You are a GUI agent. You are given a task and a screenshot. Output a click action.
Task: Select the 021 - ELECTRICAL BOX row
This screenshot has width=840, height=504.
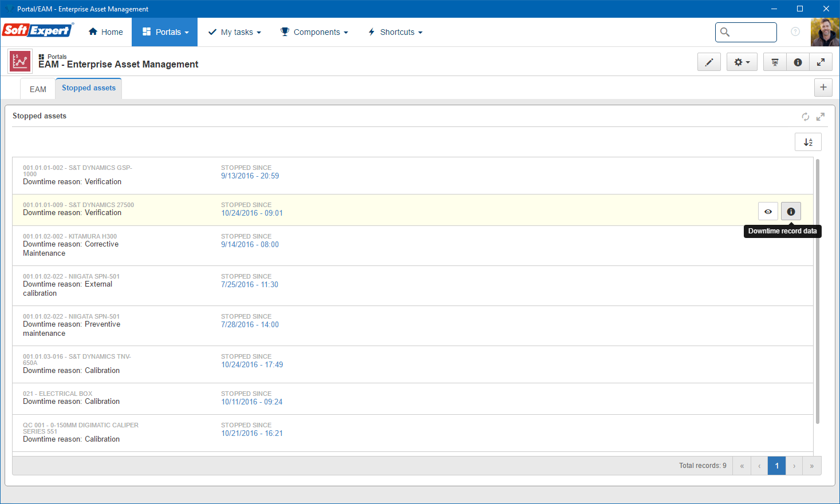pos(413,399)
